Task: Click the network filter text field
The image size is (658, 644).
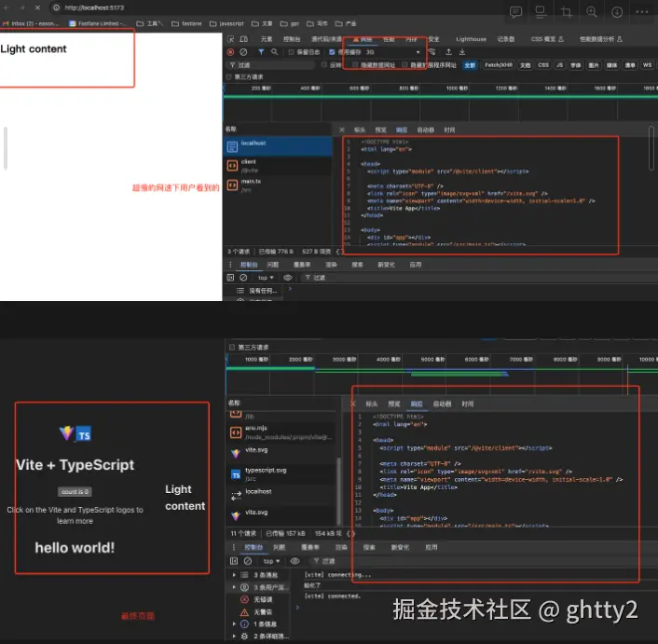Action: coord(271,65)
